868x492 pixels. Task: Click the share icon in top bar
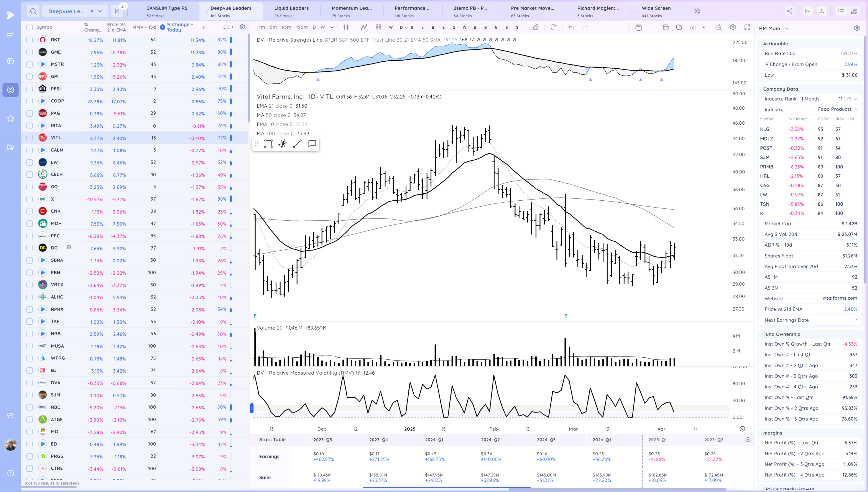[790, 11]
